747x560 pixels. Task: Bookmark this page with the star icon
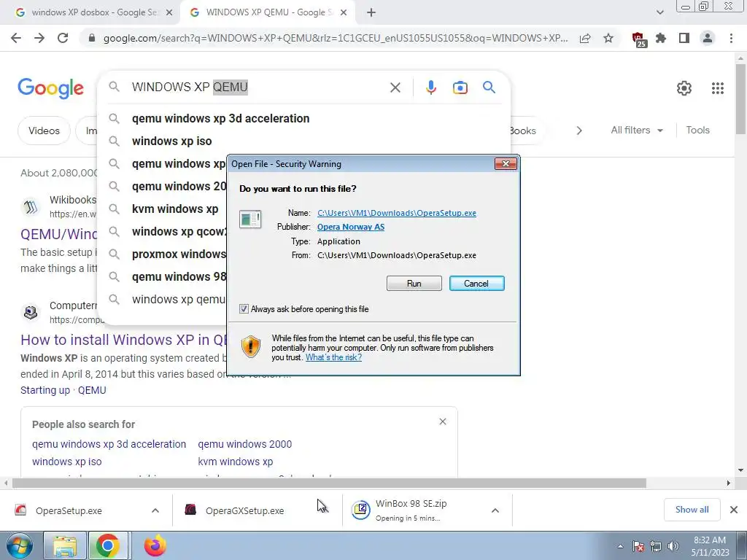point(608,38)
